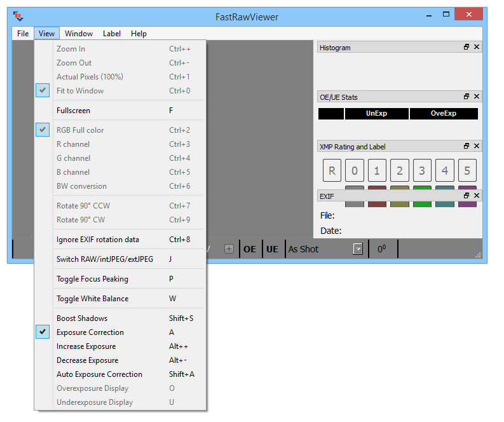Viewport: 504px width, 422px height.
Task: Click the rotation angle 0° indicator
Action: tap(381, 249)
